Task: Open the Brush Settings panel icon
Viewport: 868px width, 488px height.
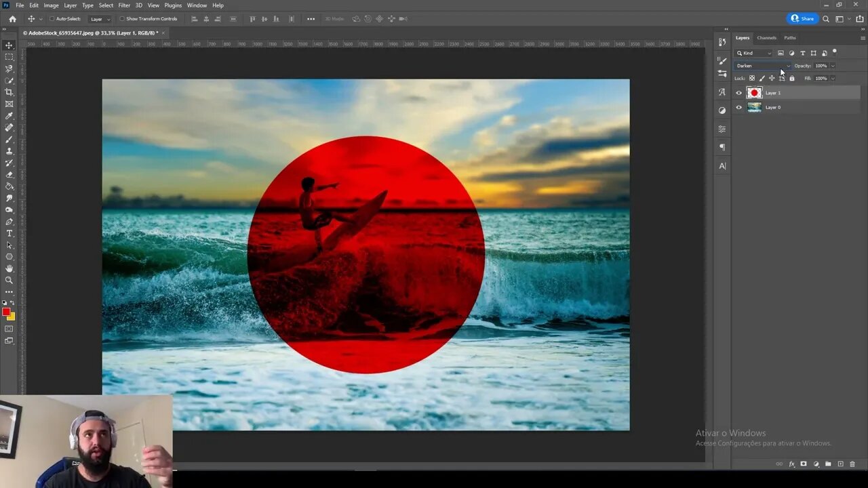Action: click(722, 61)
